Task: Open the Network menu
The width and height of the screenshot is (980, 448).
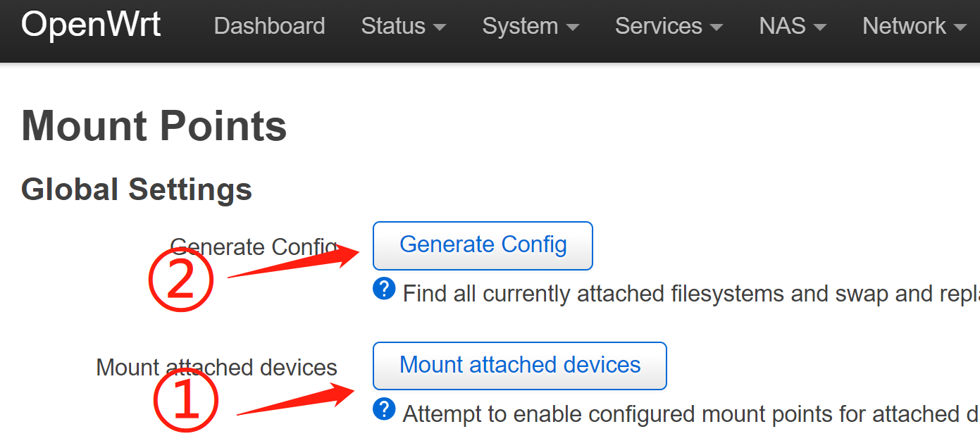Action: [914, 26]
